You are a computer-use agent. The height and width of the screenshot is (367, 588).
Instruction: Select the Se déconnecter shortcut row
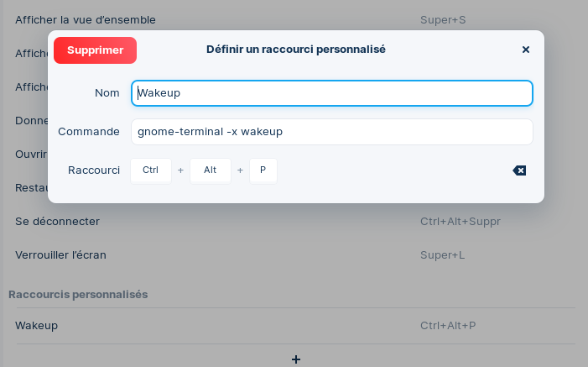(57, 222)
